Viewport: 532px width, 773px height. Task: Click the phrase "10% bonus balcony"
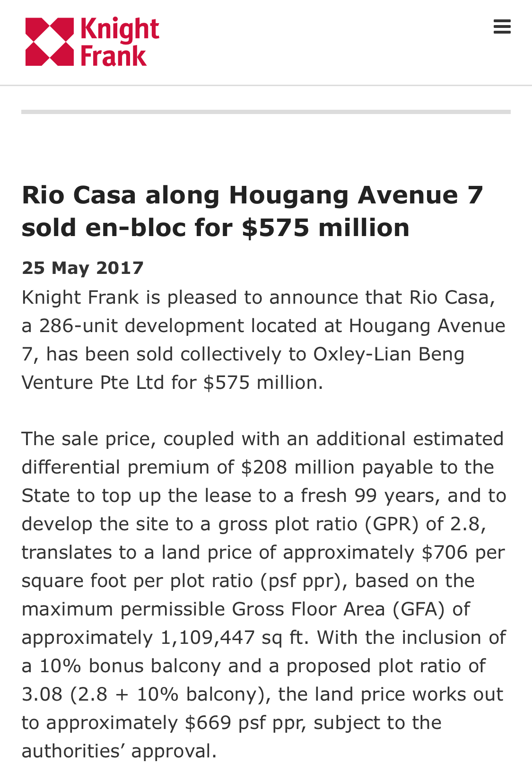(130, 666)
